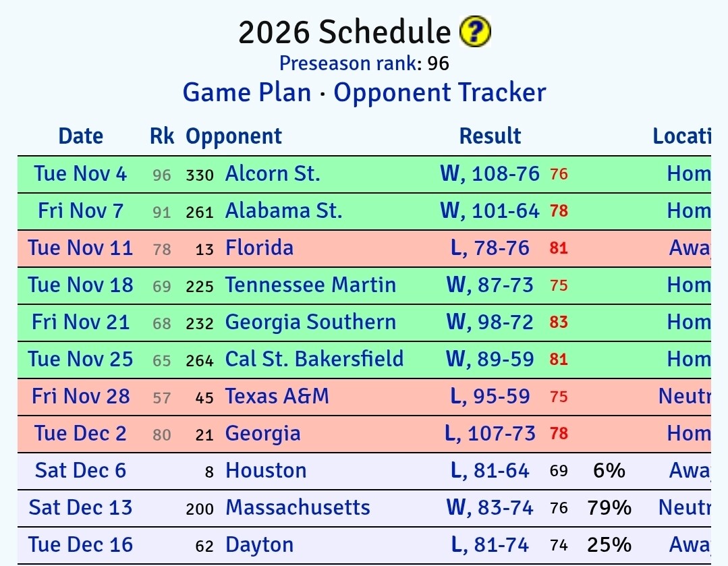Select the Florida opponent link
The width and height of the screenshot is (728, 566).
click(x=259, y=248)
